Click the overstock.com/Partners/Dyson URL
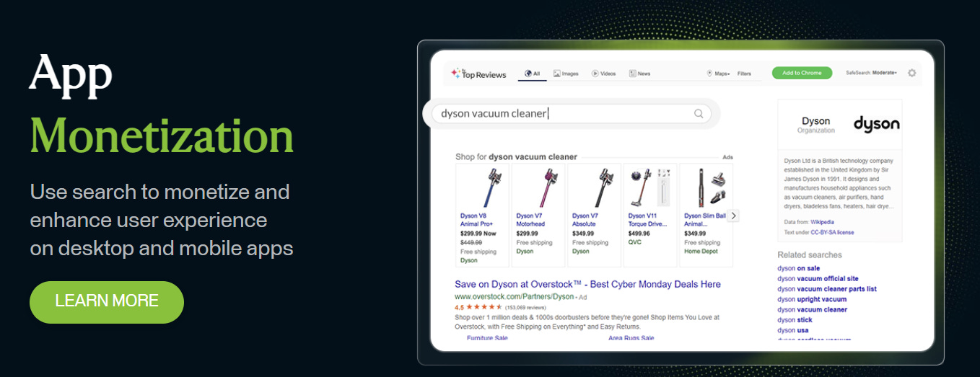This screenshot has height=377, width=980. [514, 296]
